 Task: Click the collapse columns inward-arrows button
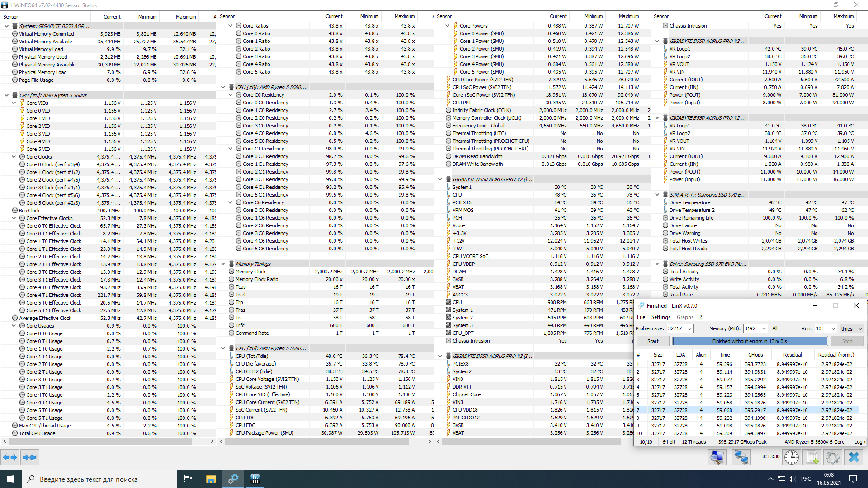(x=29, y=457)
